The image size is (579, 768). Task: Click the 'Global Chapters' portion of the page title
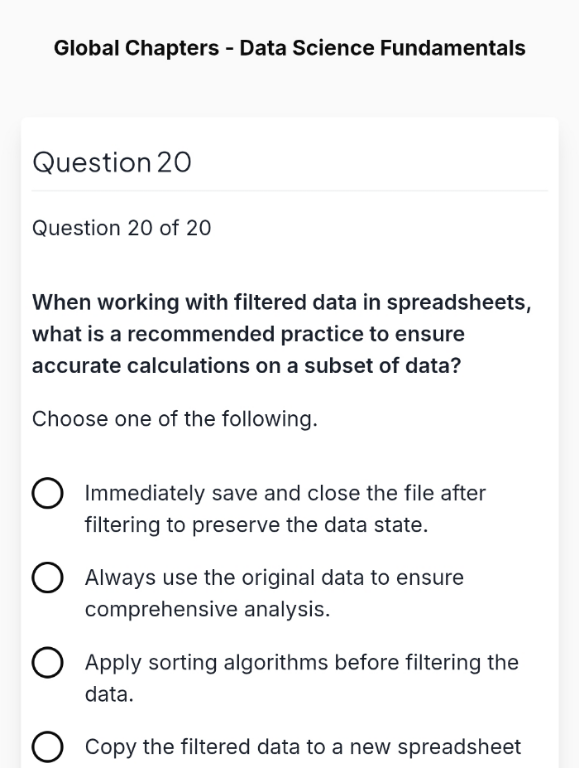[137, 48]
